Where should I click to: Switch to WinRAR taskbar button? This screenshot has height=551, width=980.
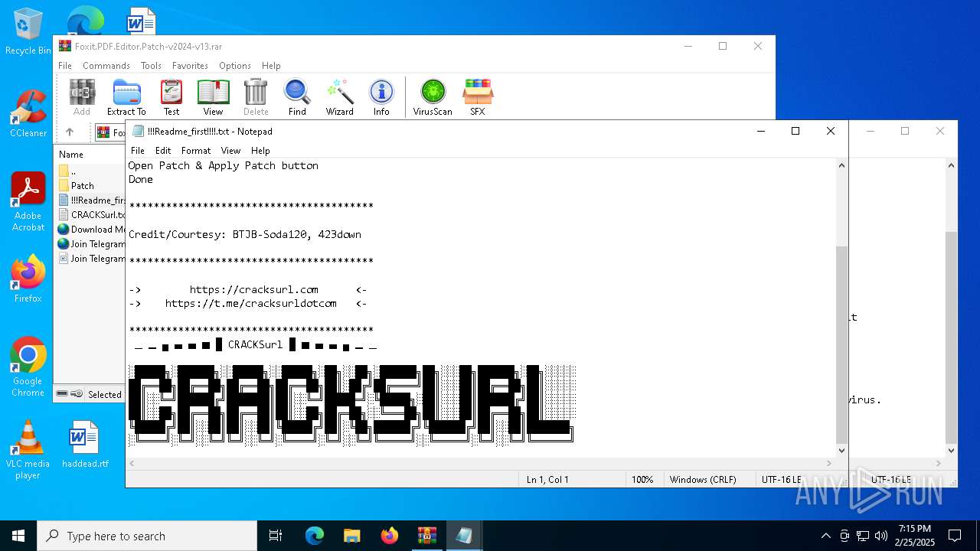coord(427,536)
